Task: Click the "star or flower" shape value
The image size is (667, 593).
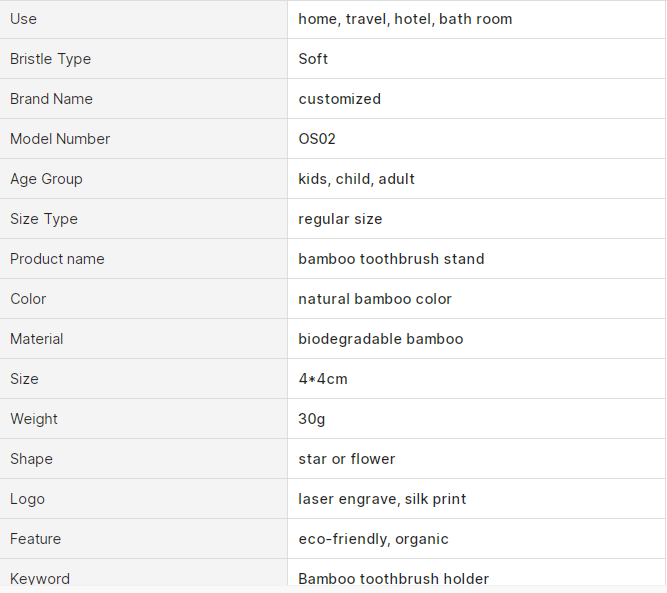Action: click(x=347, y=459)
